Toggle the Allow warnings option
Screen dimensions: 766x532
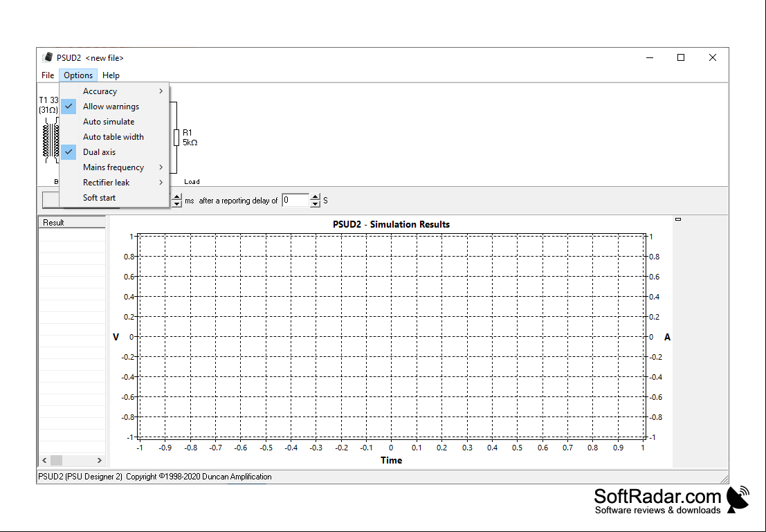point(114,107)
